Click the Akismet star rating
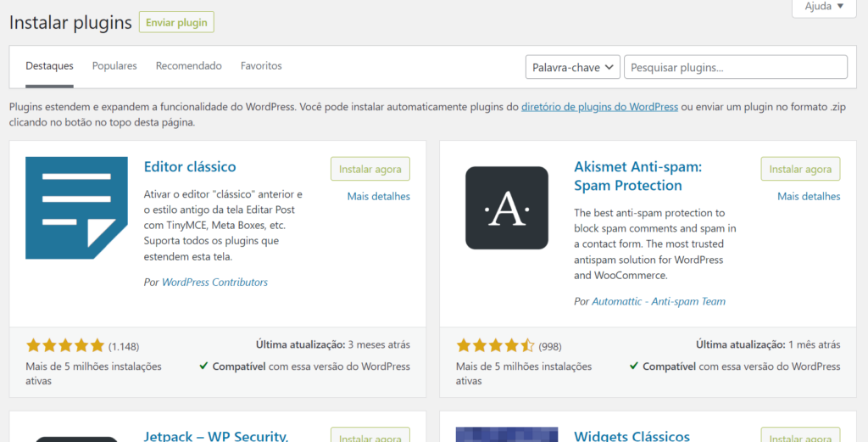The image size is (868, 442). tap(495, 345)
